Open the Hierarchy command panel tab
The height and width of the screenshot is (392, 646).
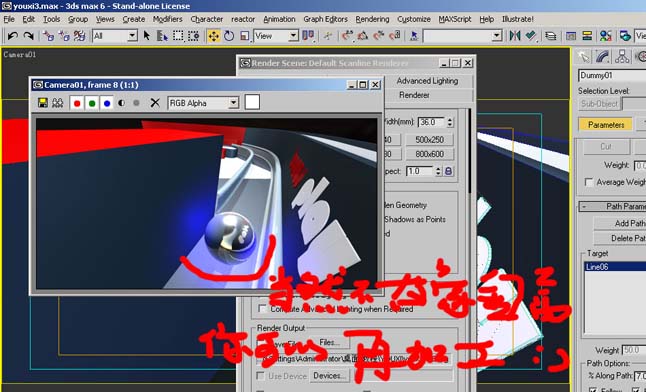[x=622, y=57]
